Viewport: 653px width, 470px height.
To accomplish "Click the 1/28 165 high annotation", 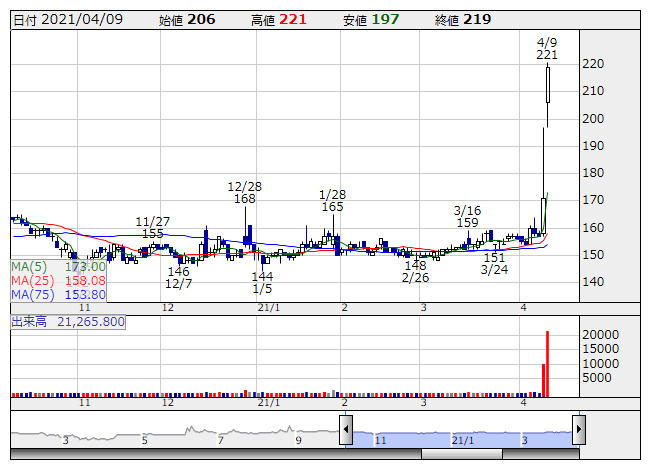I will (x=333, y=200).
